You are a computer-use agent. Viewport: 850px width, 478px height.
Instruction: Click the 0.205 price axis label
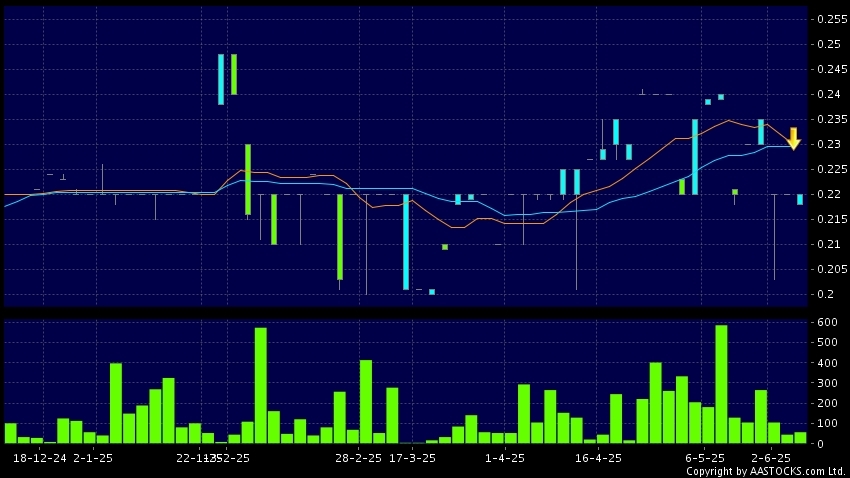coord(832,269)
